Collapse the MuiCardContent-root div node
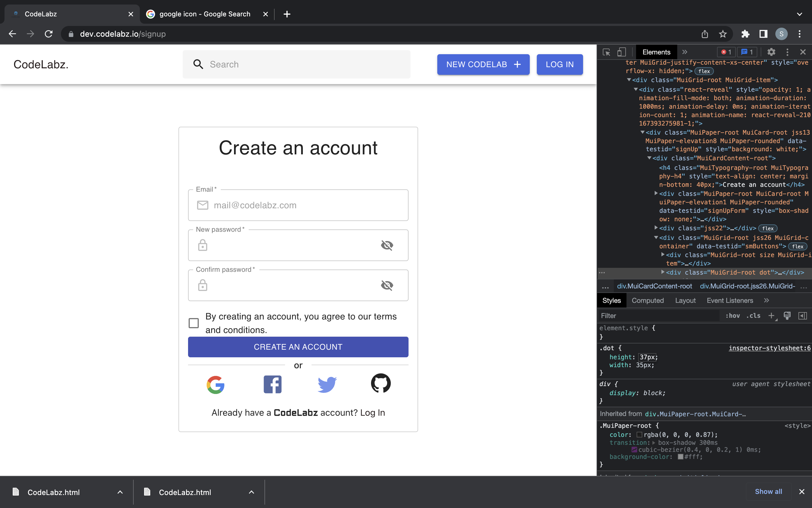Viewport: 812px width, 508px height. click(x=649, y=158)
